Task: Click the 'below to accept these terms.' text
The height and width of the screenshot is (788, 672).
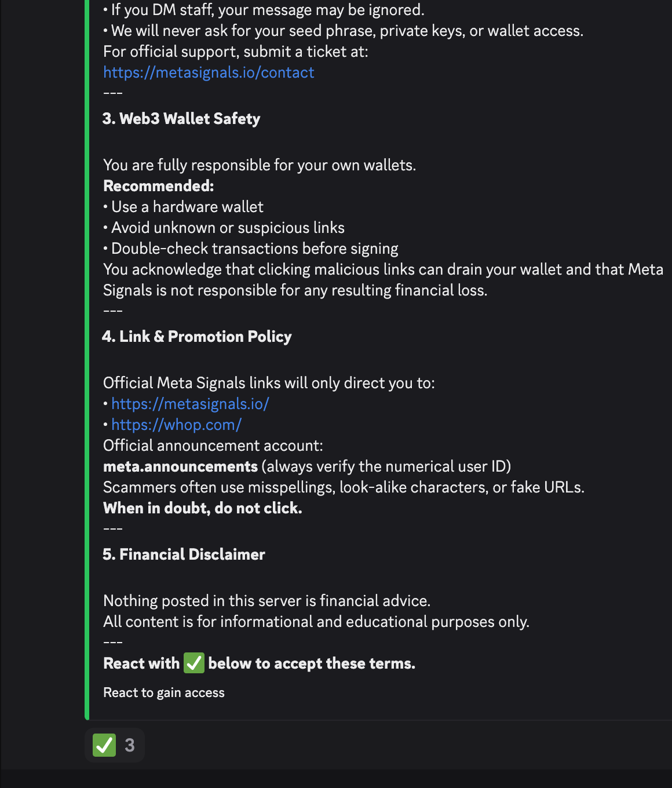Action: click(x=312, y=663)
